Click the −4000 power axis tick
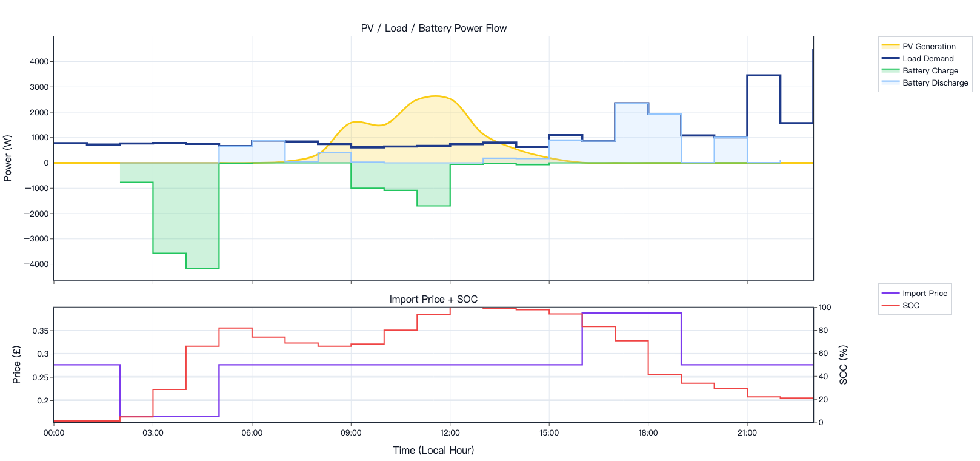 [x=36, y=264]
